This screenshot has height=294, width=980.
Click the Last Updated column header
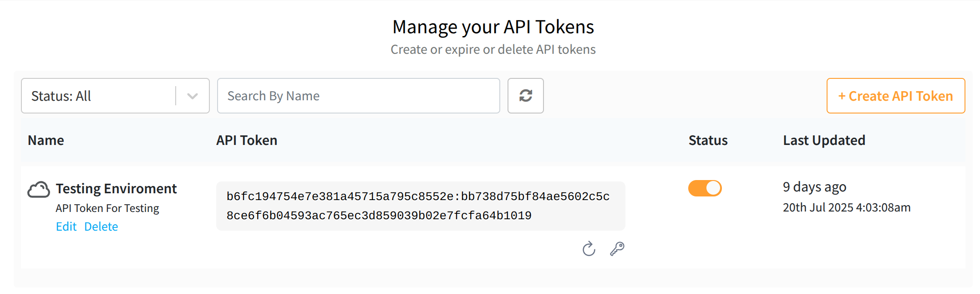824,140
